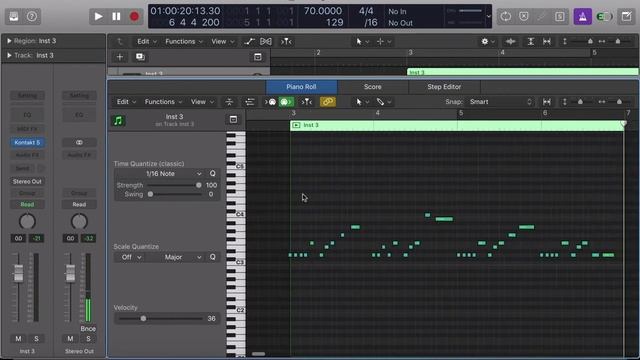
Task: Open Piano Roll Edit menu
Action: click(x=126, y=102)
